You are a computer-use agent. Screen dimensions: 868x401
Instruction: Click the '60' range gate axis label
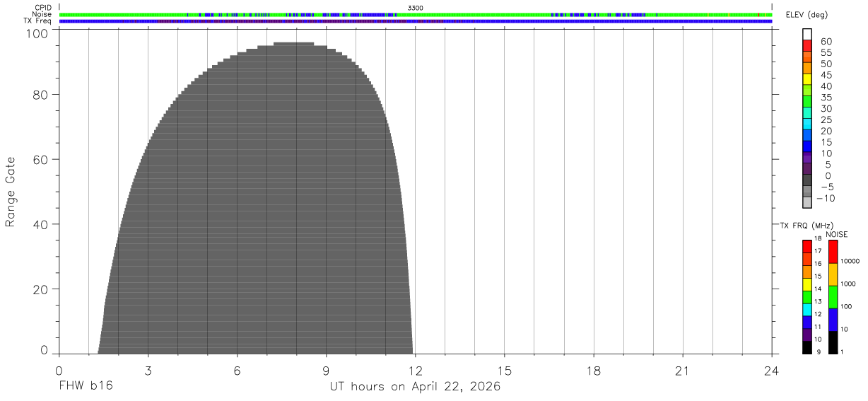(x=42, y=160)
